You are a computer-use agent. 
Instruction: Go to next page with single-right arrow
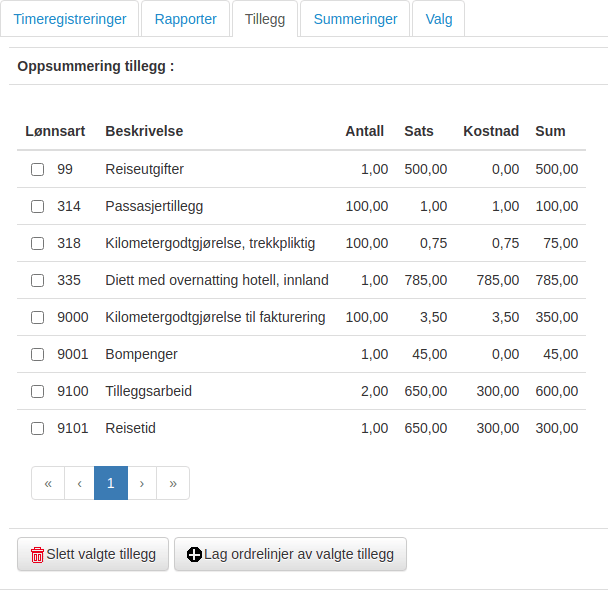pos(142,483)
